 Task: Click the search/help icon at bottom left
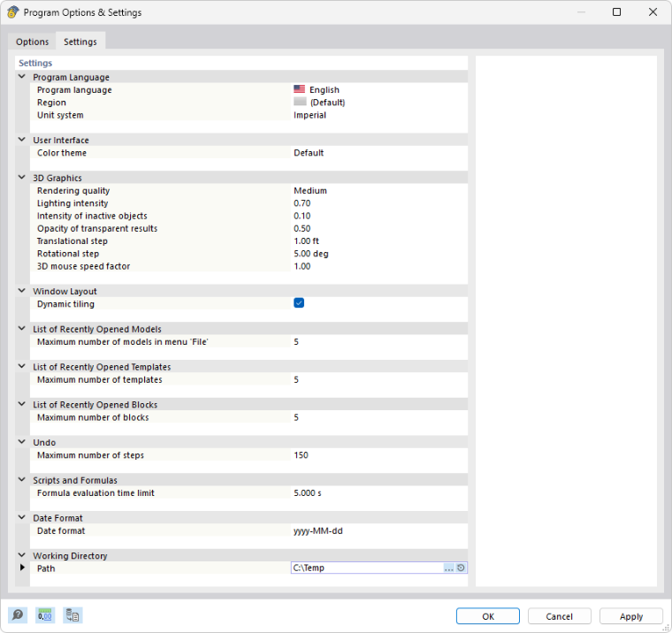[18, 615]
